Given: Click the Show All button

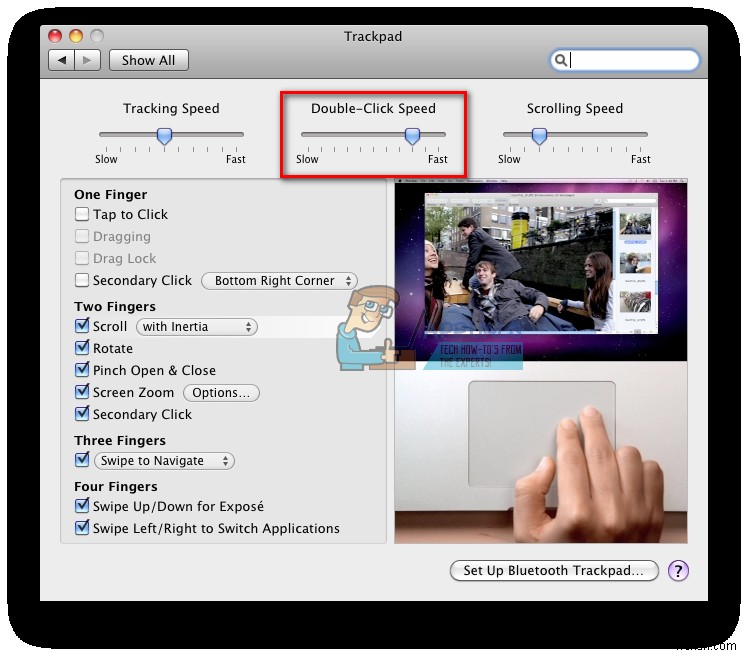Looking at the screenshot, I should (148, 60).
